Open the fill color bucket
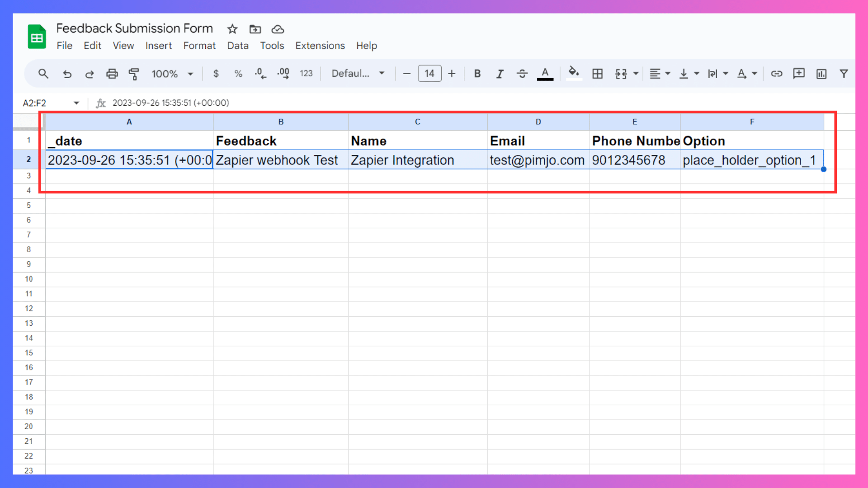This screenshot has height=488, width=868. 574,73
